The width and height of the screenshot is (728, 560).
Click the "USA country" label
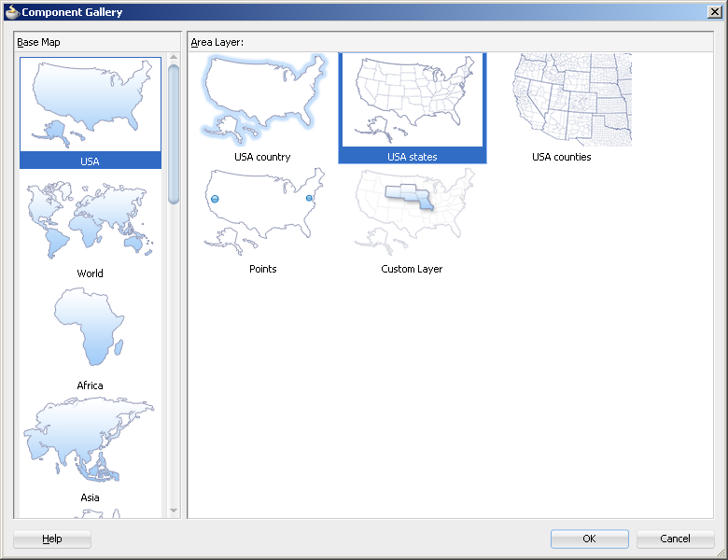(262, 157)
